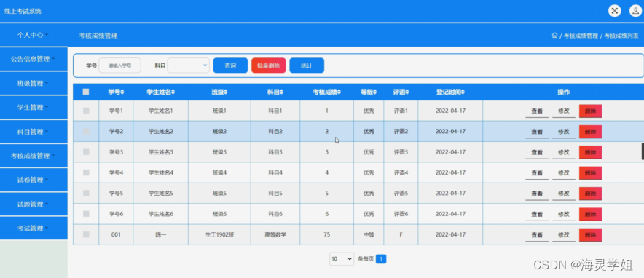Toggle the select-all checkbox in table header
644x278 pixels.
86,92
